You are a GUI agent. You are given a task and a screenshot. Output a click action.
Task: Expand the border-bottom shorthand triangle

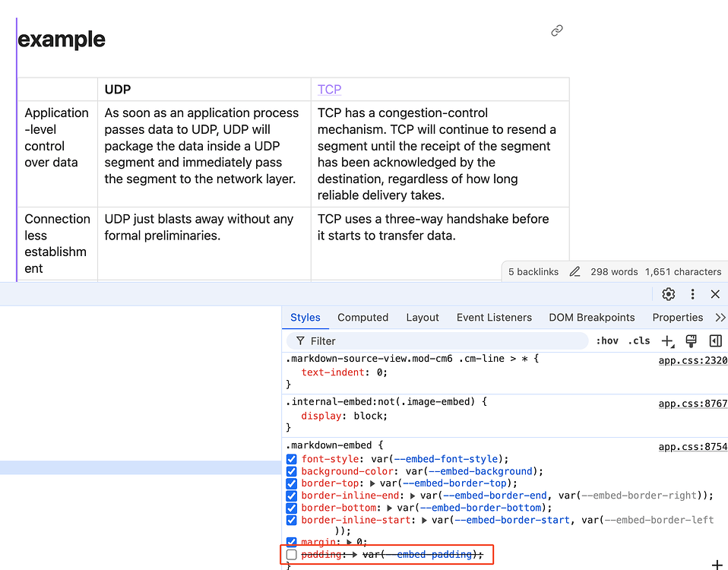coord(390,508)
